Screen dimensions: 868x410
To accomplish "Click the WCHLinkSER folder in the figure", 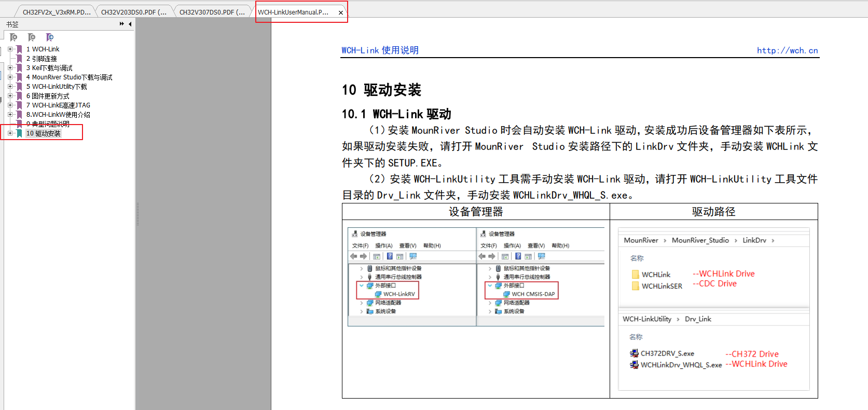I will [657, 286].
